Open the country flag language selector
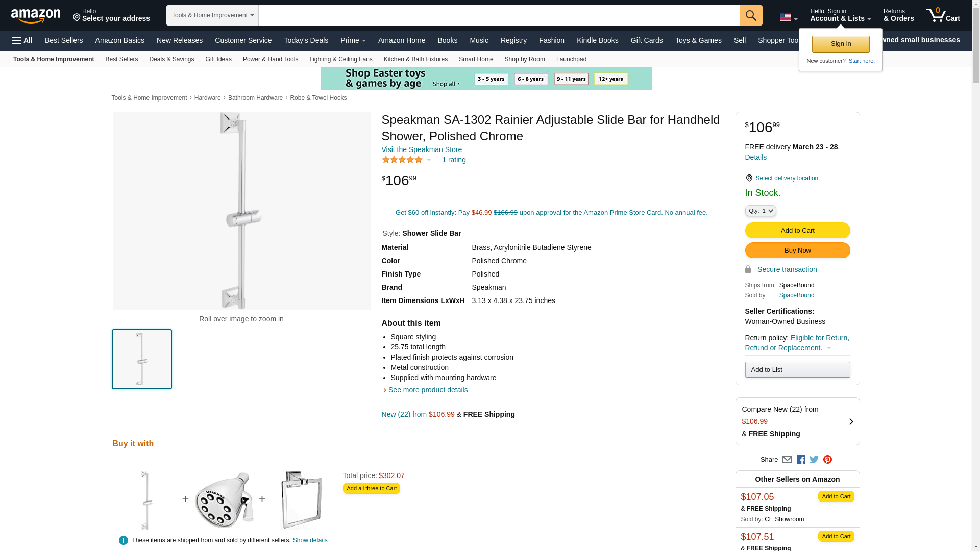 click(788, 18)
